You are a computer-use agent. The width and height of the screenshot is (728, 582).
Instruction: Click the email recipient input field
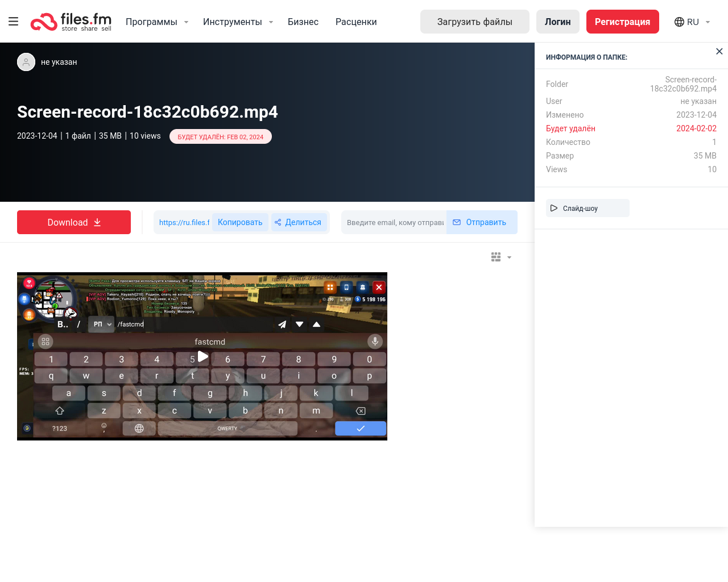[395, 222]
